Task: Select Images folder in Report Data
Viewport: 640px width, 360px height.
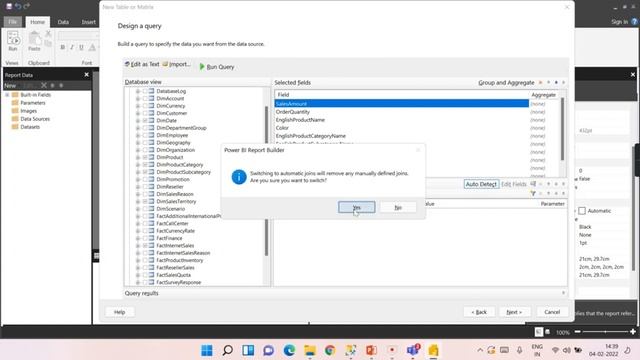Action: (28, 111)
